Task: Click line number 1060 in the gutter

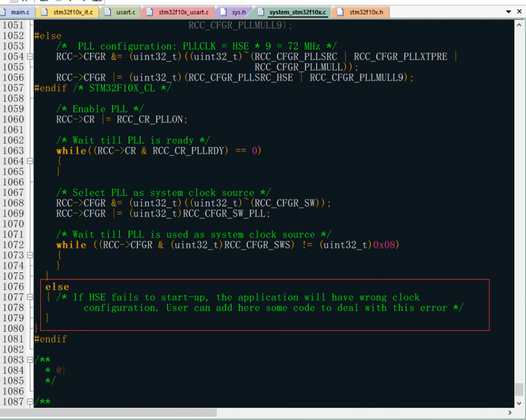Action: 13,120
